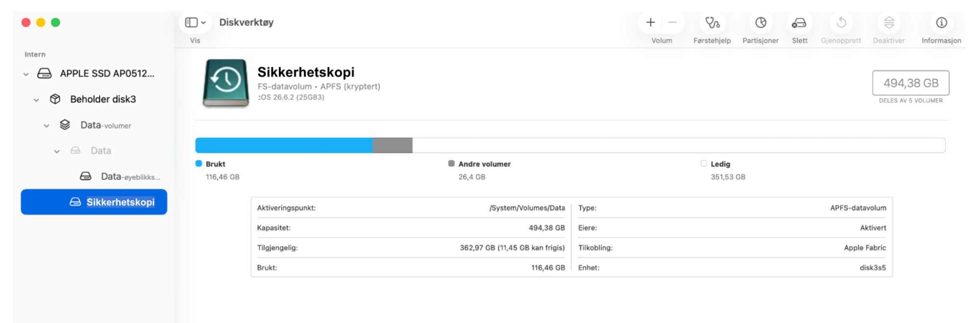The width and height of the screenshot is (980, 323).
Task: Click the 494,38 GB capacity box
Action: pyautogui.click(x=910, y=83)
